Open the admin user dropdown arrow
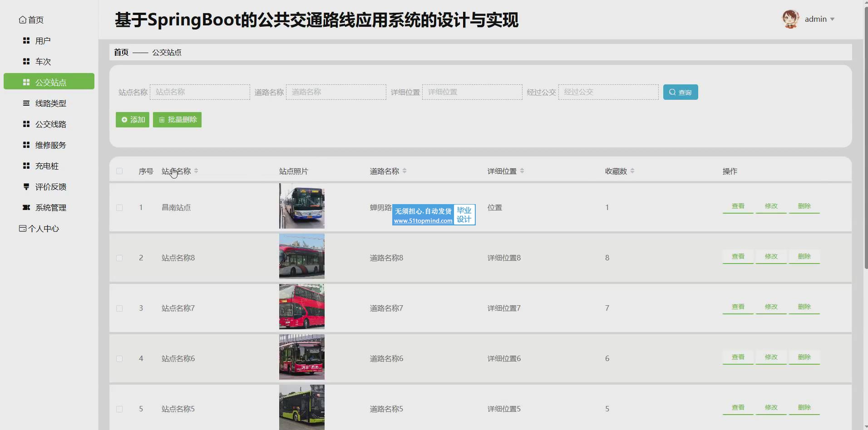The height and width of the screenshot is (430, 868). pyautogui.click(x=832, y=19)
